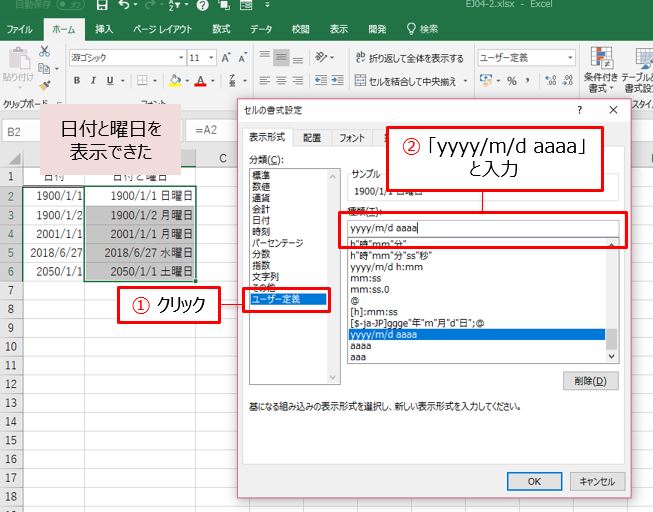Click the Align Left icon
This screenshot has width=653, height=512.
(x=264, y=80)
